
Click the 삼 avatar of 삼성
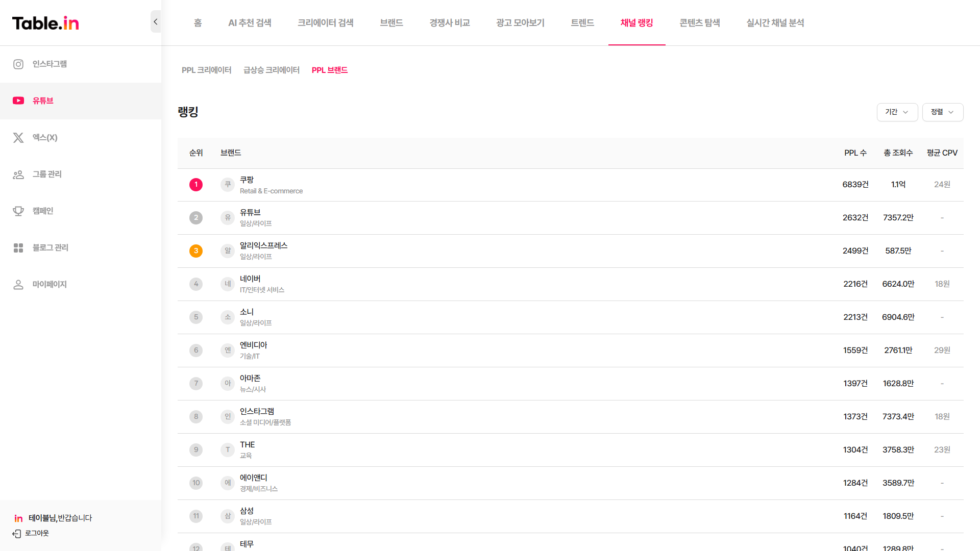pyautogui.click(x=228, y=516)
